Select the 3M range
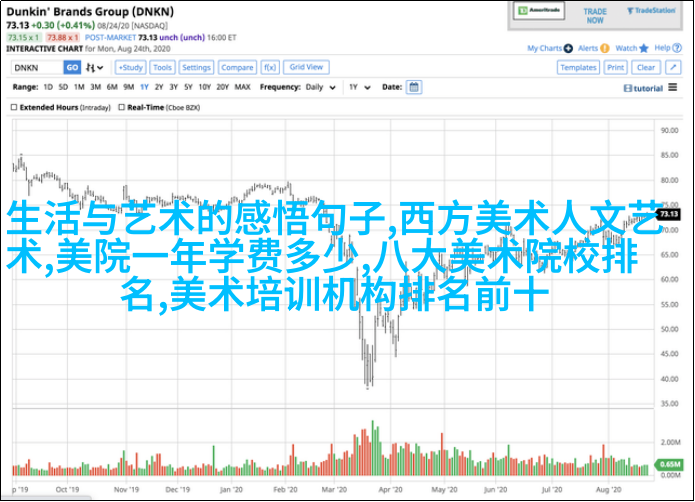 [96, 87]
